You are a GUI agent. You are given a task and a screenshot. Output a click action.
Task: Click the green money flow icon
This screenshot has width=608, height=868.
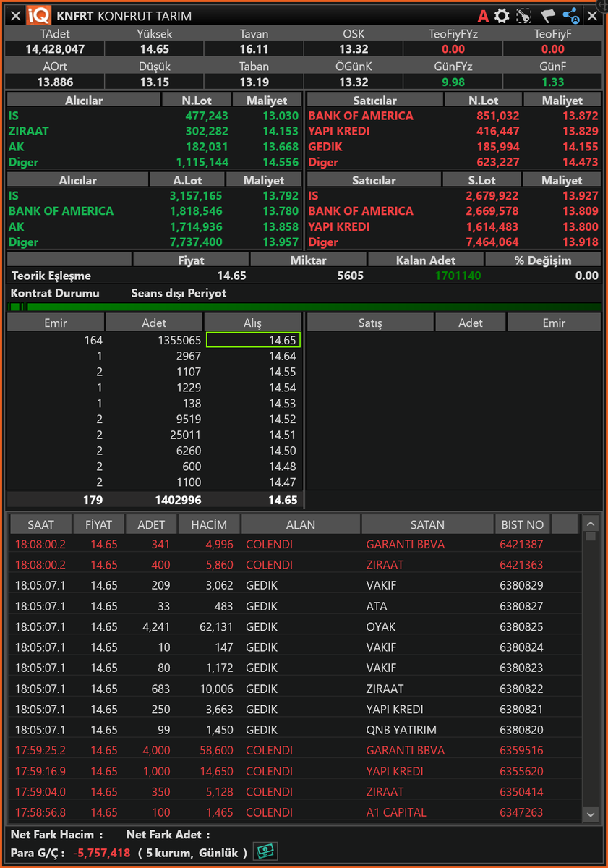[x=265, y=852]
